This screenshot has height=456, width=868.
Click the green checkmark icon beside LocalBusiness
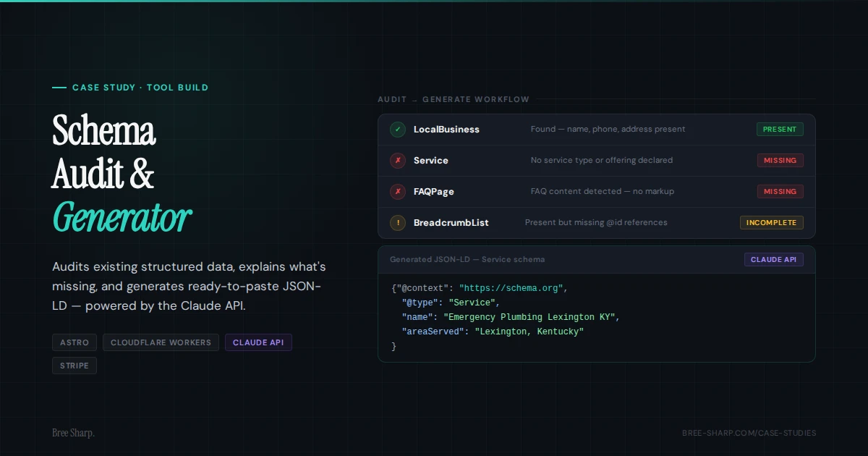click(x=398, y=130)
